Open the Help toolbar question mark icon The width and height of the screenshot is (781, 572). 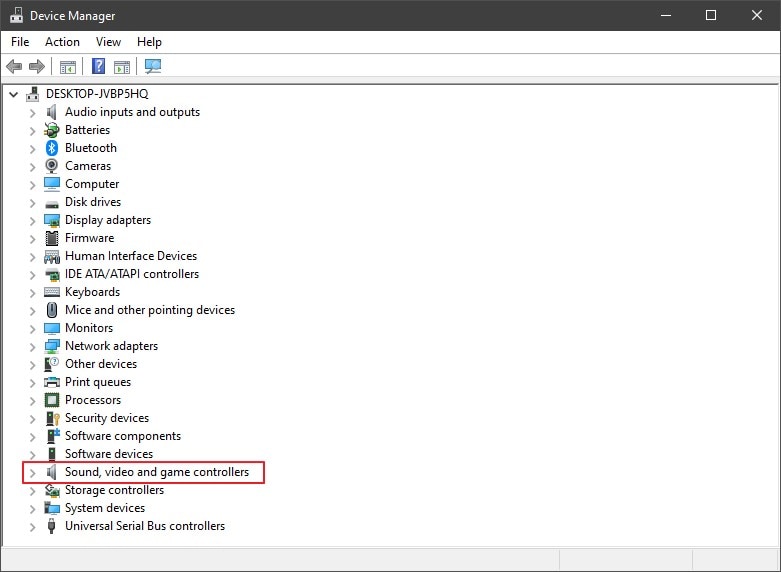point(99,66)
